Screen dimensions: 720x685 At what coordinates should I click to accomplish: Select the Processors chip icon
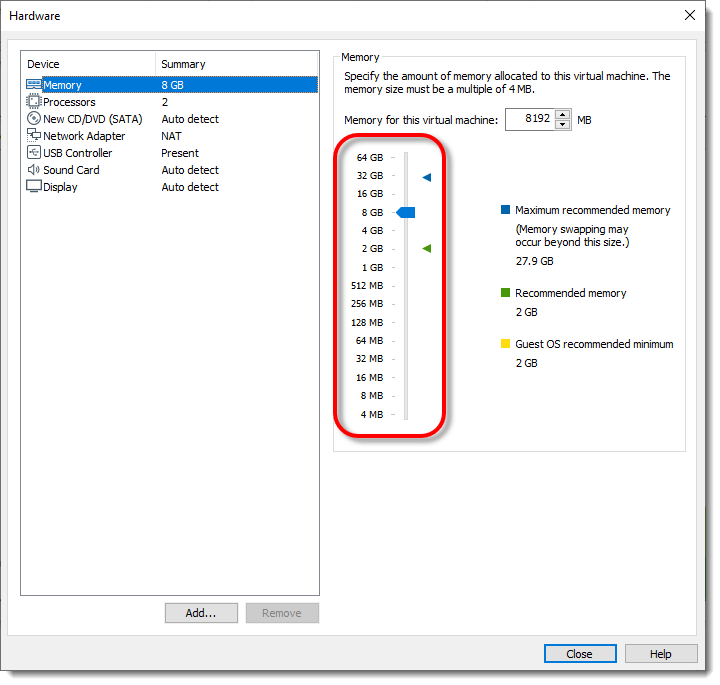click(34, 101)
